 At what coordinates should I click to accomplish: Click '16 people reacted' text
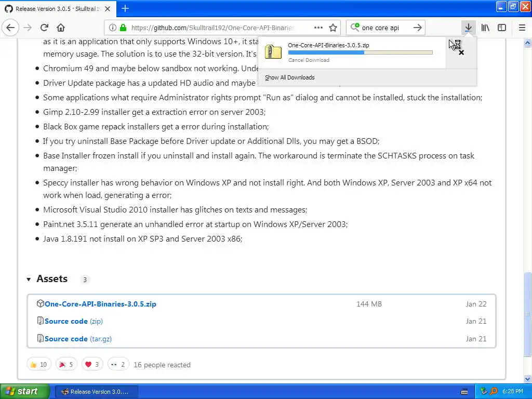[x=162, y=365]
